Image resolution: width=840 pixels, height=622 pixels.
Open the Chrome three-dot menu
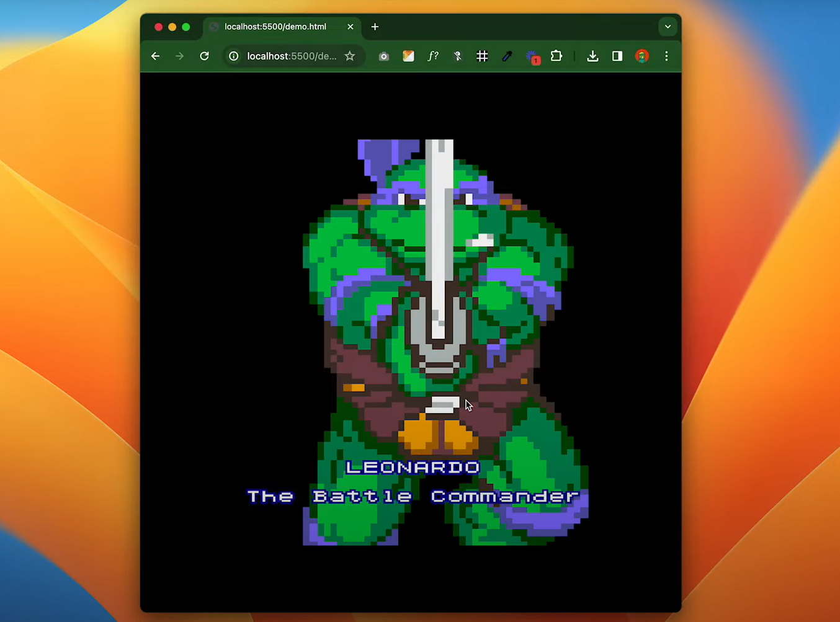point(666,56)
